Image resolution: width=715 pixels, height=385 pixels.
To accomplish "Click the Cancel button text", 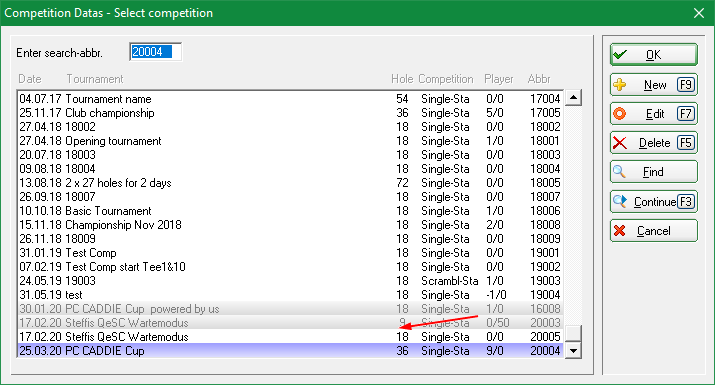I will pos(653,231).
